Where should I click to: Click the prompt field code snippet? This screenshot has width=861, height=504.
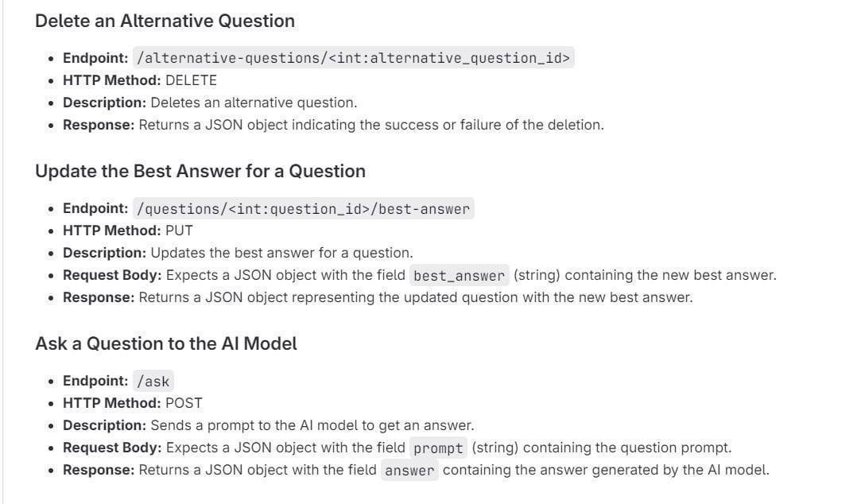click(x=437, y=448)
